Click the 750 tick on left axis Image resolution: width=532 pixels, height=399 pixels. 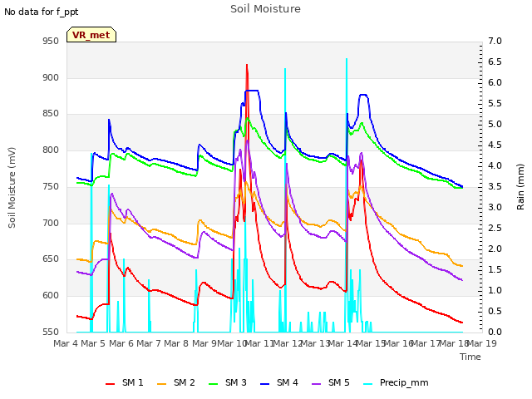point(51,186)
